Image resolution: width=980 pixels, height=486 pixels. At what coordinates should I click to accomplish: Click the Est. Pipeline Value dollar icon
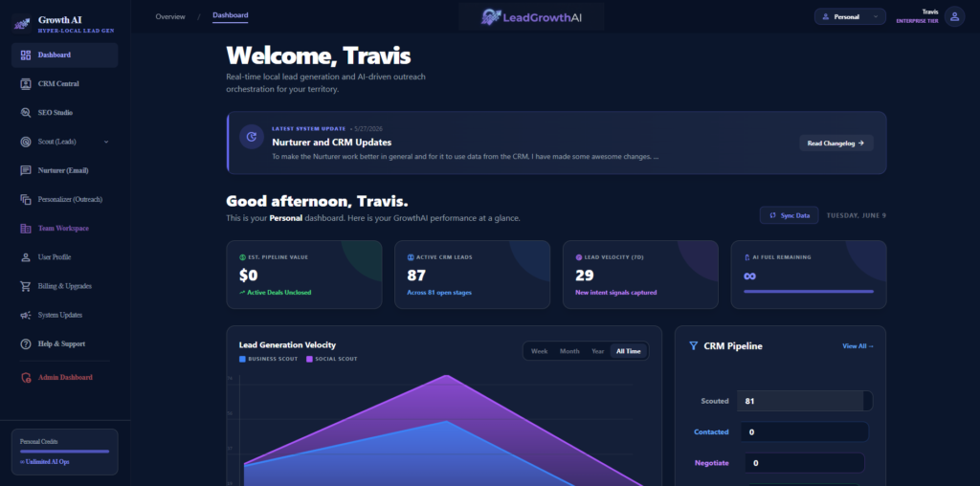pyautogui.click(x=242, y=257)
